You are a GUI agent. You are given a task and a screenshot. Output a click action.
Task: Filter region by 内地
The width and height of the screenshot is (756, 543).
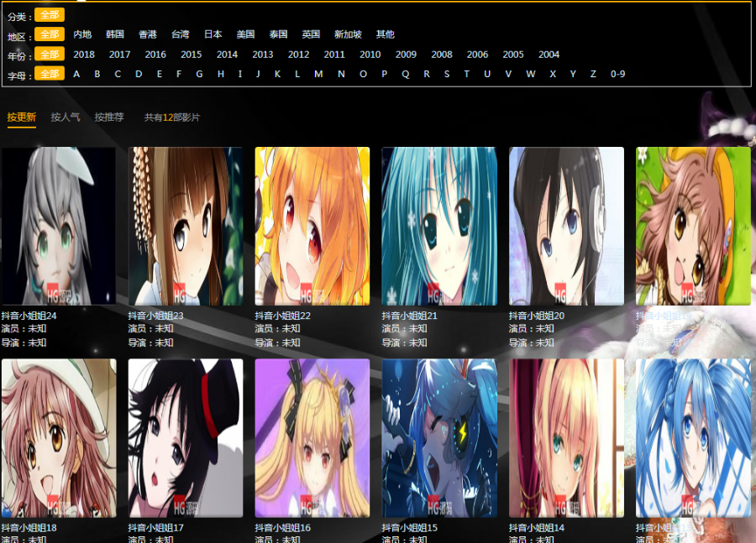pyautogui.click(x=82, y=34)
